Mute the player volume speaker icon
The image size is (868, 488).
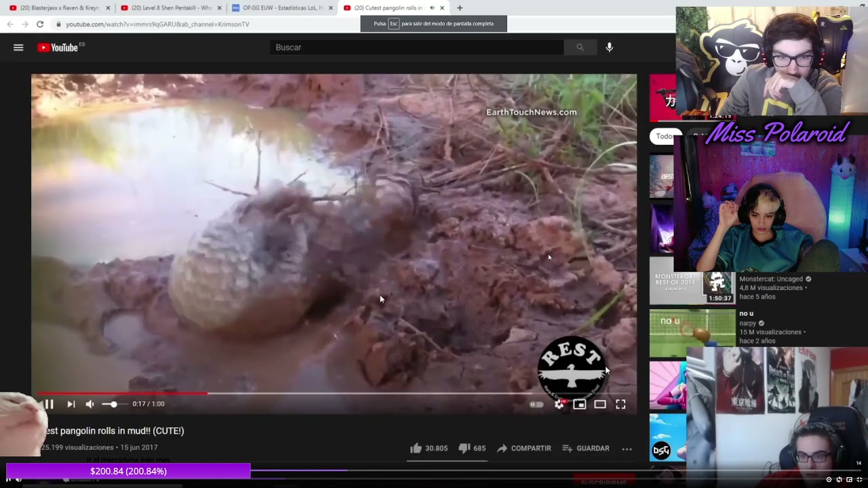90,404
